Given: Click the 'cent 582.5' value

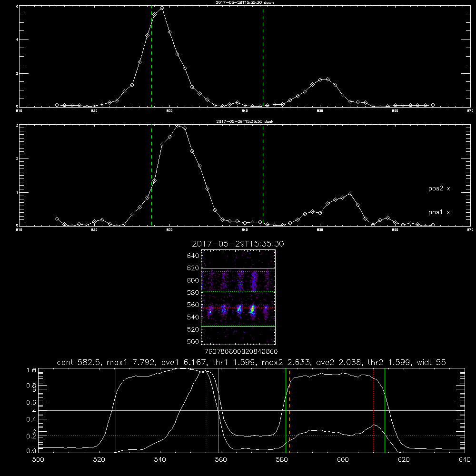Looking at the screenshot, I should (79, 362).
